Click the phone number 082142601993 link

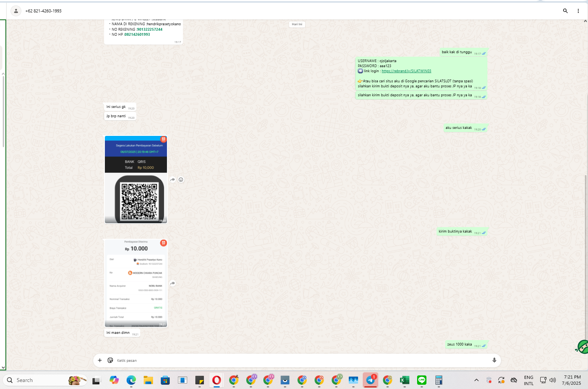pos(137,34)
